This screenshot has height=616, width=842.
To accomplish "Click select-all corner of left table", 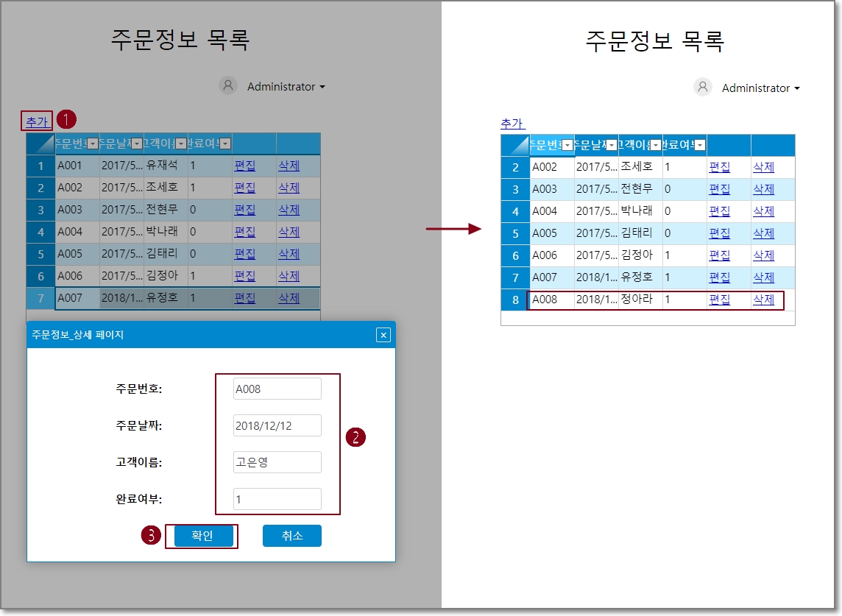I will click(x=40, y=144).
